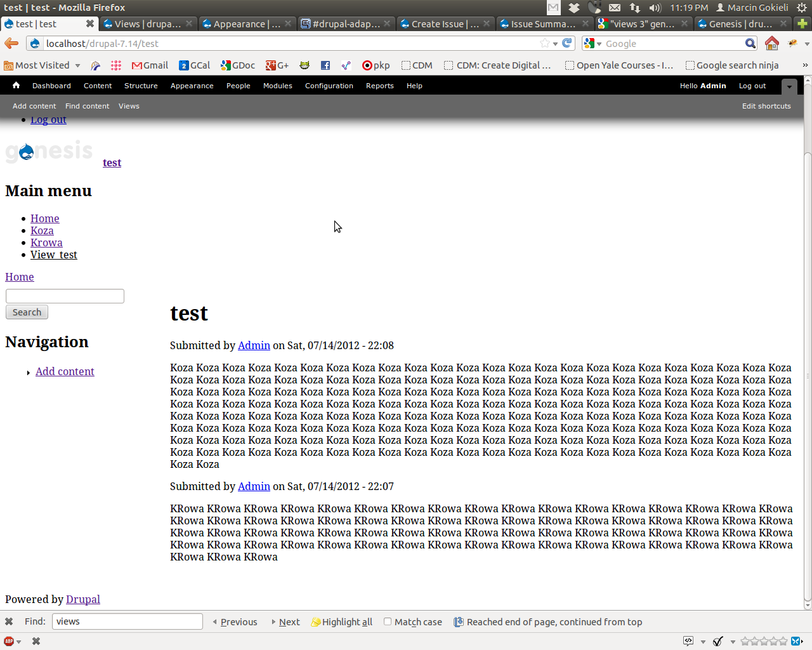Open the Structure admin menu
812x650 pixels.
[x=141, y=86]
